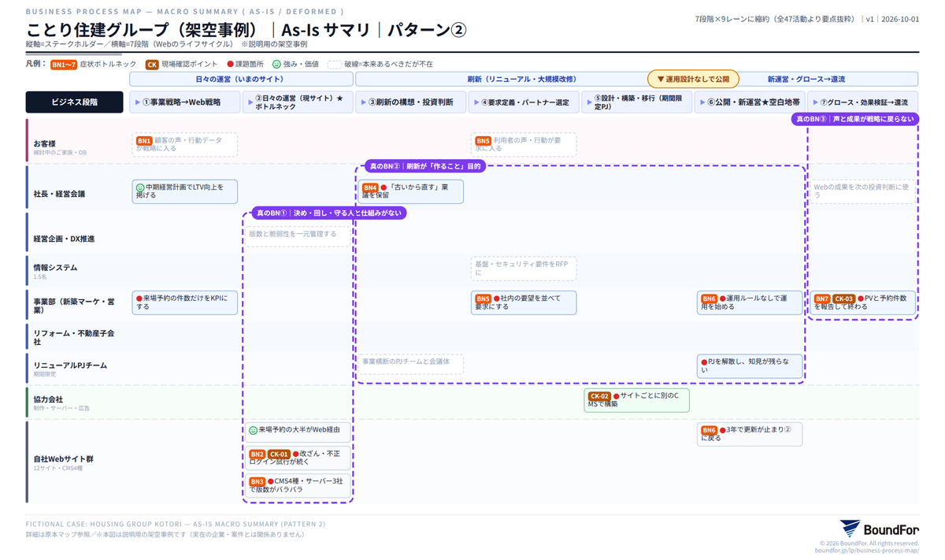Click the 真のBN① 決め・回し・守る label
The width and height of the screenshot is (945, 560).
(328, 213)
